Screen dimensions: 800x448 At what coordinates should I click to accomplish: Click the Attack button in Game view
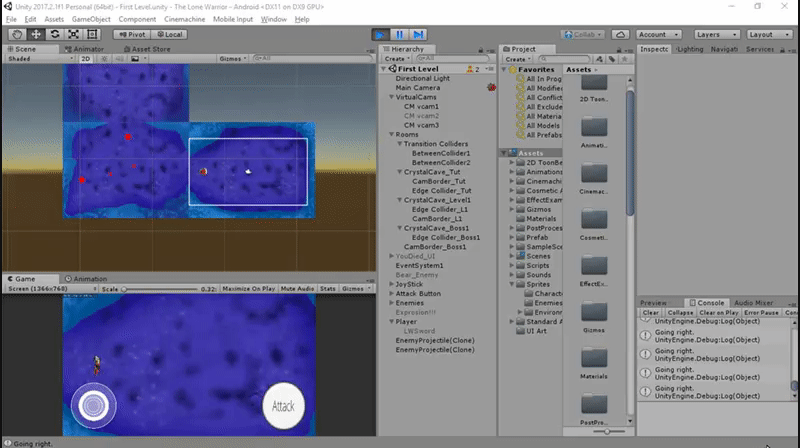(x=283, y=406)
